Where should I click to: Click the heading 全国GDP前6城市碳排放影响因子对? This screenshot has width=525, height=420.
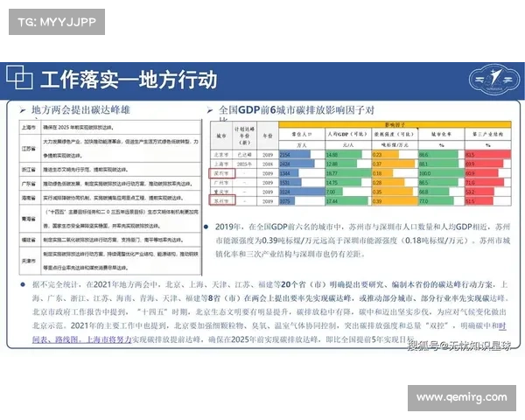(297, 110)
